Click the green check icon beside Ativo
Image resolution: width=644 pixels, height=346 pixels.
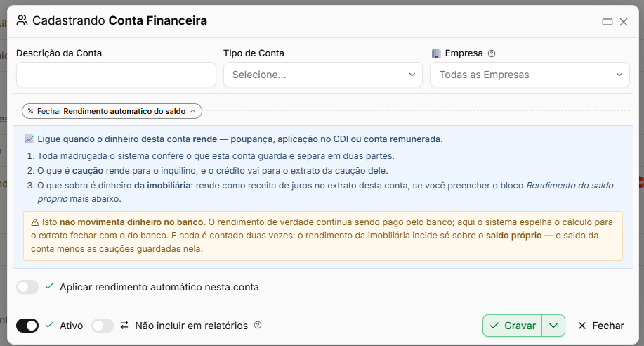[49, 325]
